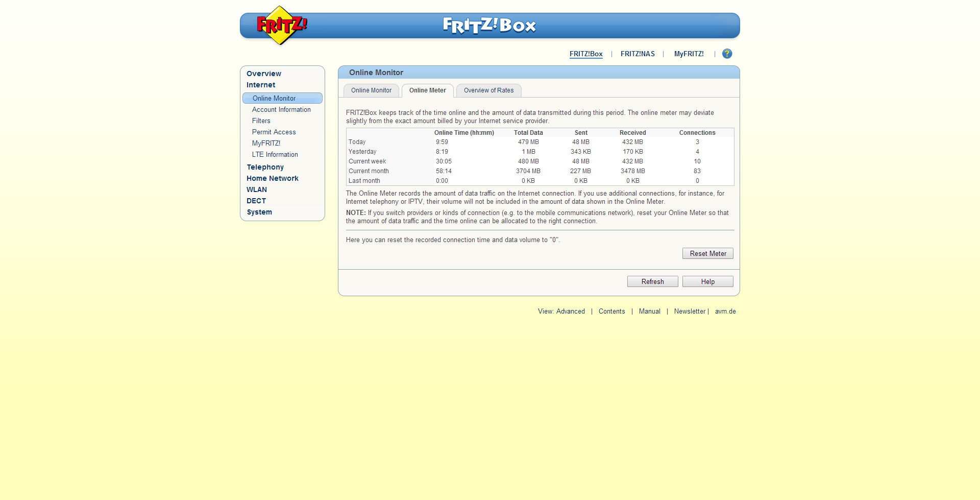
Task: Click the Received column header
Action: (x=633, y=133)
